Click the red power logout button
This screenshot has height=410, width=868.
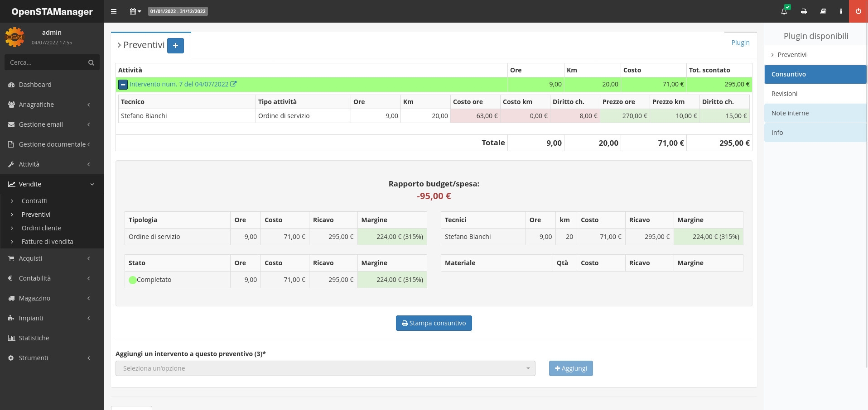(x=858, y=11)
